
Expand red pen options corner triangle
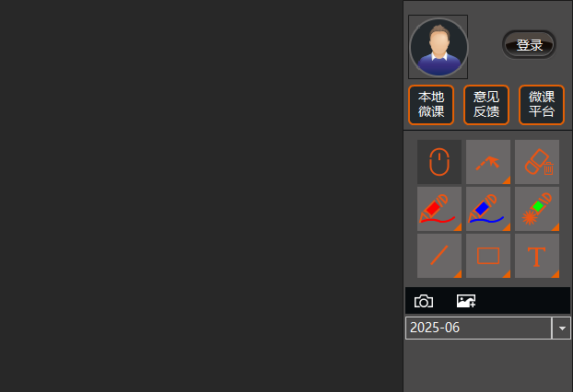[458, 227]
